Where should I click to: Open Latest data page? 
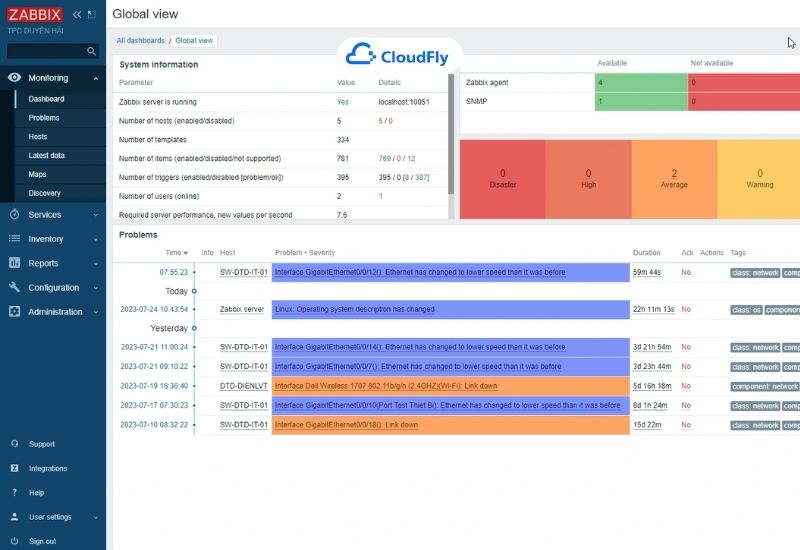tap(46, 156)
